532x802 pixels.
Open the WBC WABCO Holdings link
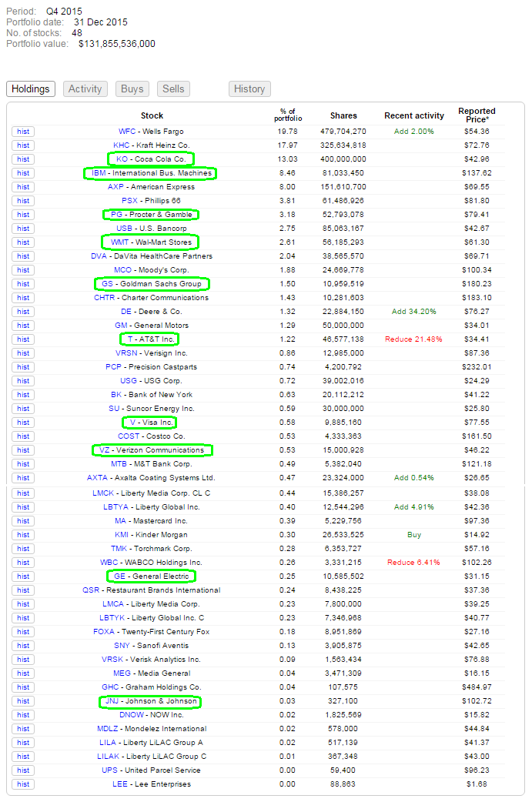pyautogui.click(x=109, y=562)
